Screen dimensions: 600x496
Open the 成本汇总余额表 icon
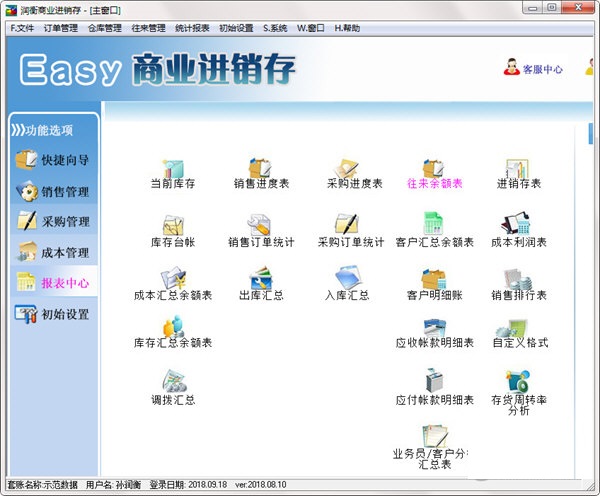(x=173, y=284)
